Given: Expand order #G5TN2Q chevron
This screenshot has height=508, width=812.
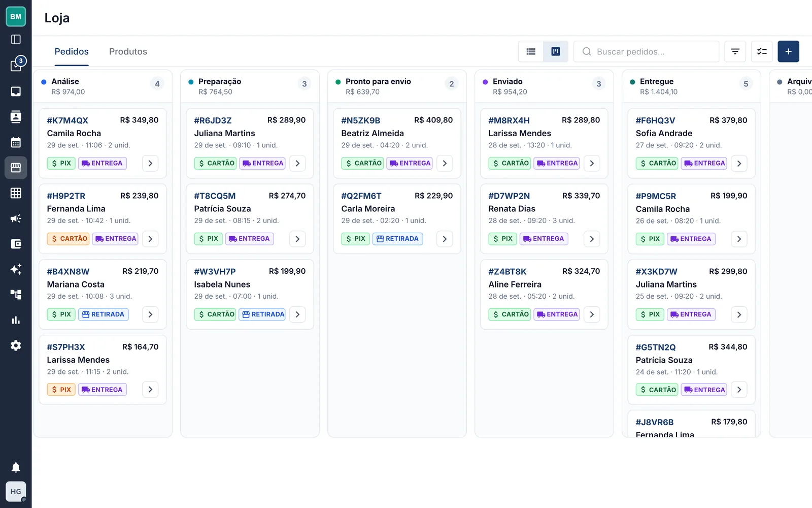Looking at the screenshot, I should click(x=739, y=390).
